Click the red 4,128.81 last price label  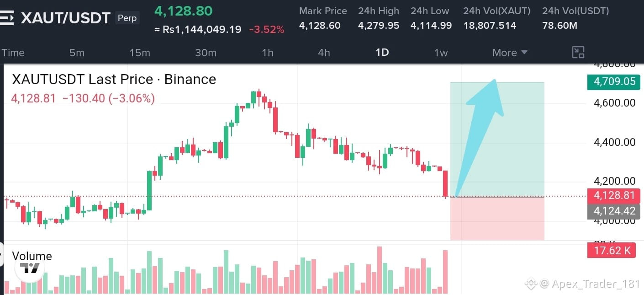click(614, 196)
